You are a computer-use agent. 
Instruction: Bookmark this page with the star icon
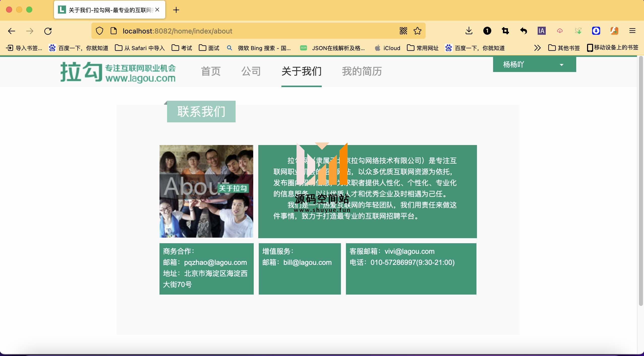tap(417, 31)
